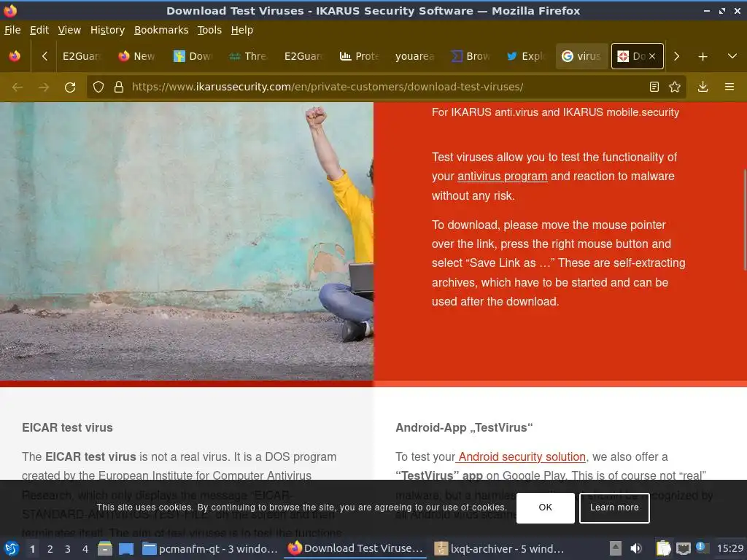Switch to the youarea tab

[415, 56]
